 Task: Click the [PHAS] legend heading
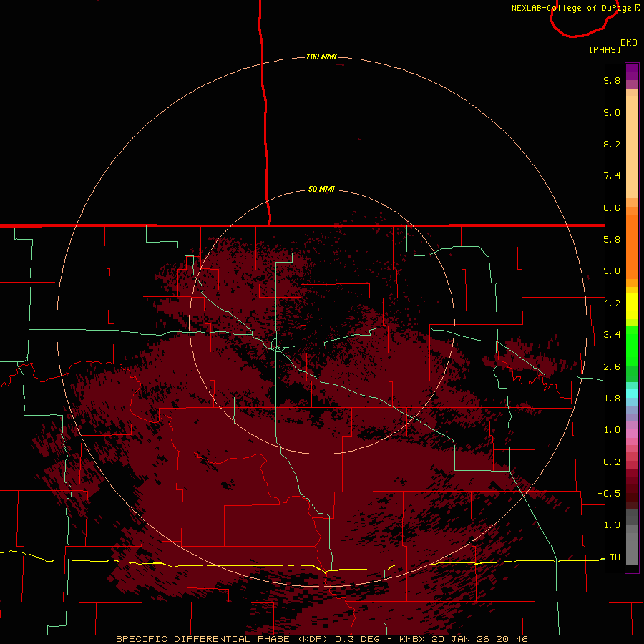pyautogui.click(x=605, y=49)
